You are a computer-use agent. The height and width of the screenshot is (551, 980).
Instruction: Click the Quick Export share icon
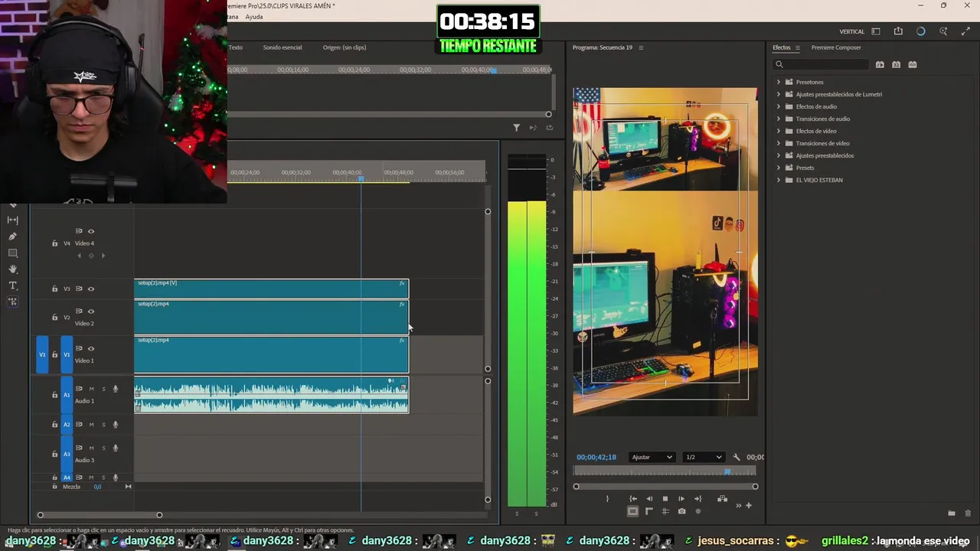tap(898, 31)
